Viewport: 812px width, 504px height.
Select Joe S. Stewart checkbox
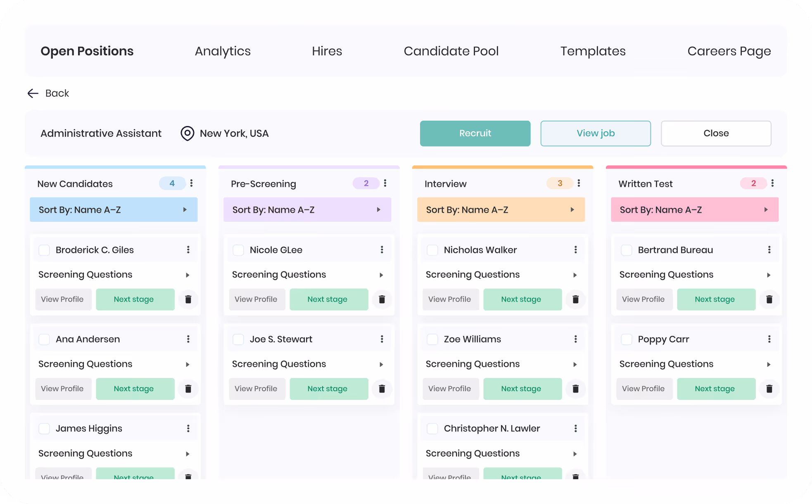[238, 339]
